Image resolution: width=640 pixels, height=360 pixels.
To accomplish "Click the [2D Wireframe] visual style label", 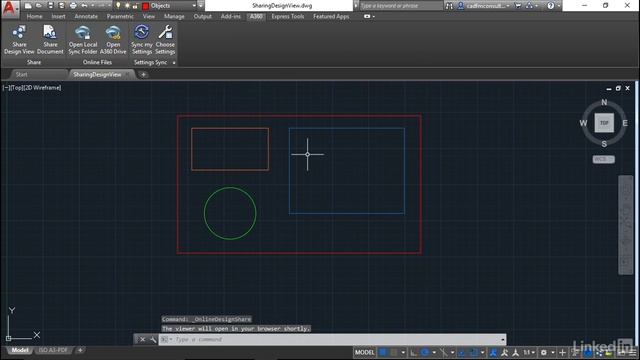I will 43,88.
